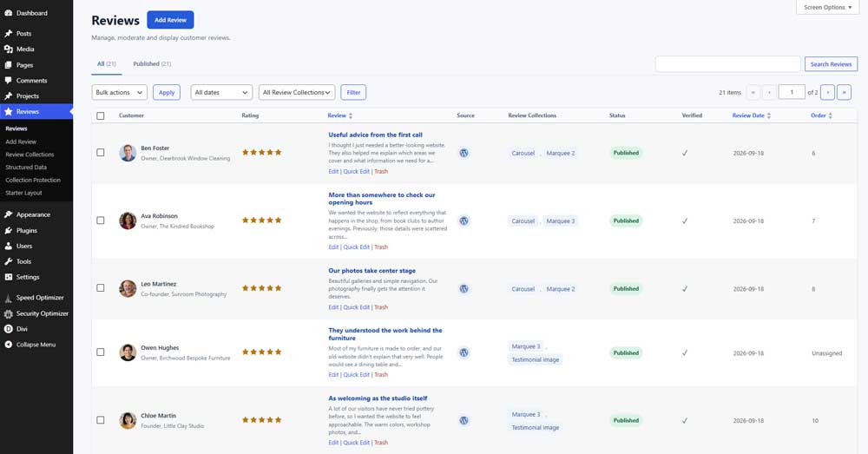Click the Apply button
Image resolution: width=868 pixels, height=454 pixels.
[167, 93]
